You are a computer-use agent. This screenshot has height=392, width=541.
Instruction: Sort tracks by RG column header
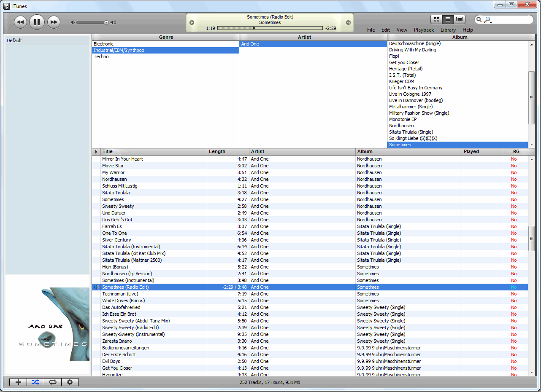point(516,151)
